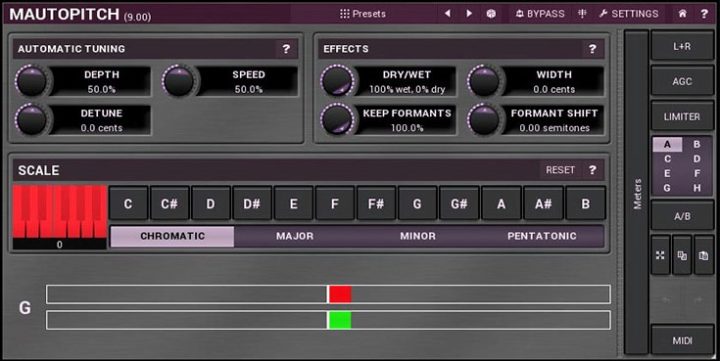Select preset slot C
This screenshot has width=720, height=361.
tap(667, 159)
